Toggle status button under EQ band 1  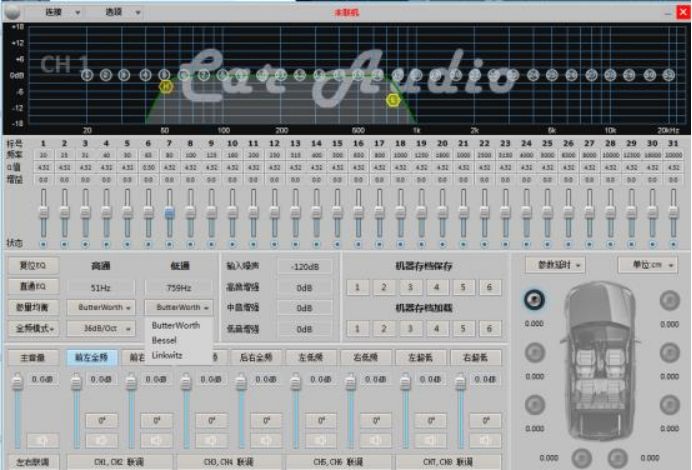point(43,244)
